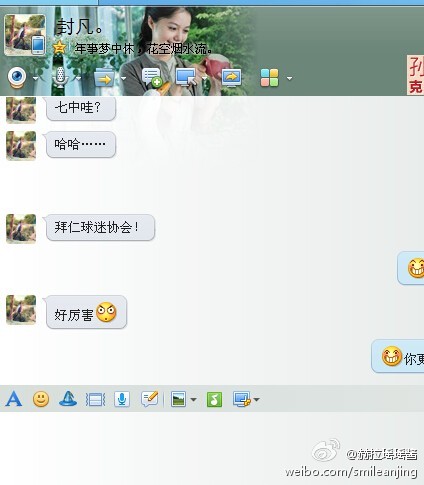Viewport: 424px width, 485px height.
Task: Send a picture using image icon
Action: click(x=179, y=399)
